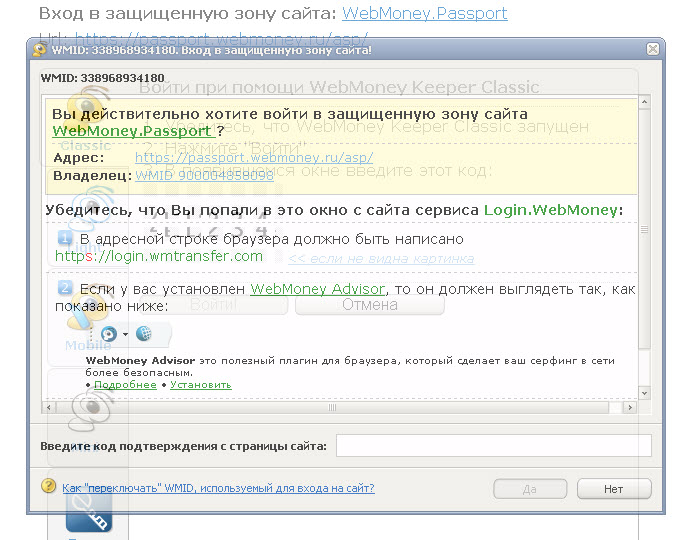Click the Установить link
The height and width of the screenshot is (540, 691).
pyautogui.click(x=201, y=384)
